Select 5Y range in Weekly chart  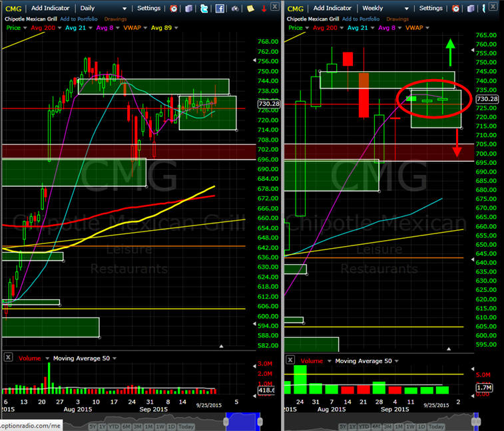click(343, 426)
